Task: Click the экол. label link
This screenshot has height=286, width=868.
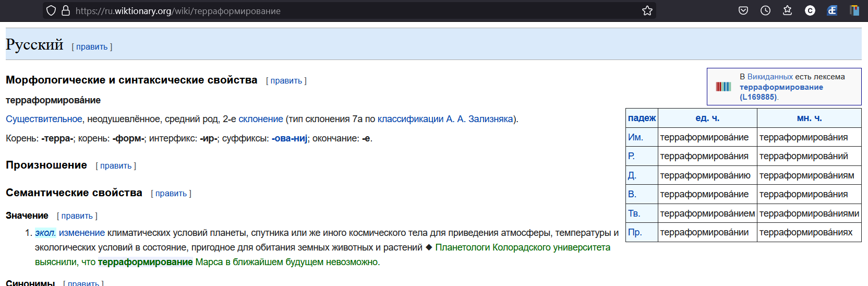Action: tap(45, 233)
